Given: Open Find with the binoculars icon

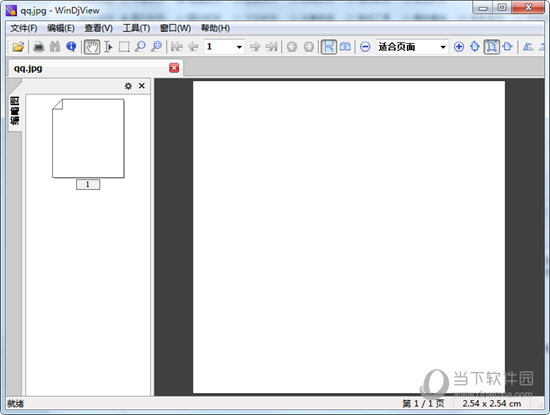Looking at the screenshot, I should click(55, 47).
